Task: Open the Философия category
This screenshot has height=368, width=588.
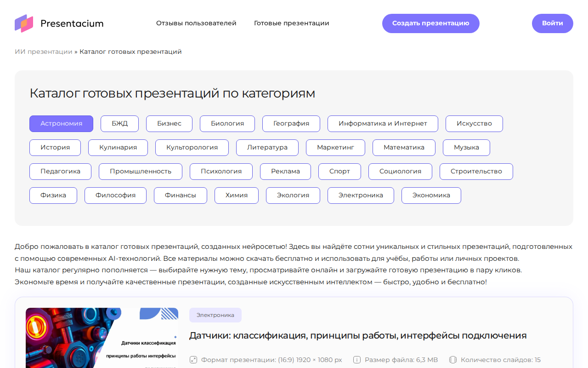Action: click(116, 195)
